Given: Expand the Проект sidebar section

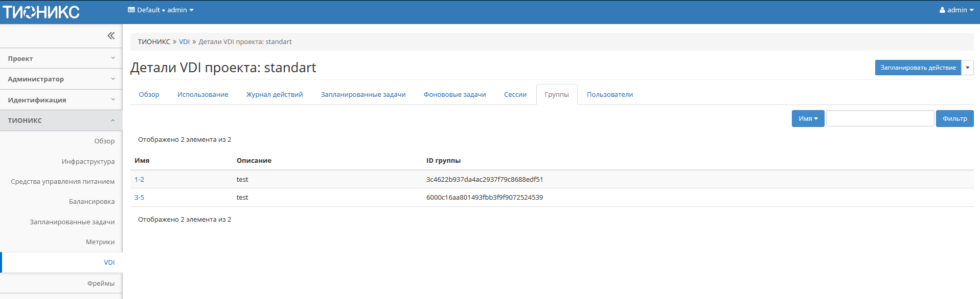Looking at the screenshot, I should tap(61, 58).
